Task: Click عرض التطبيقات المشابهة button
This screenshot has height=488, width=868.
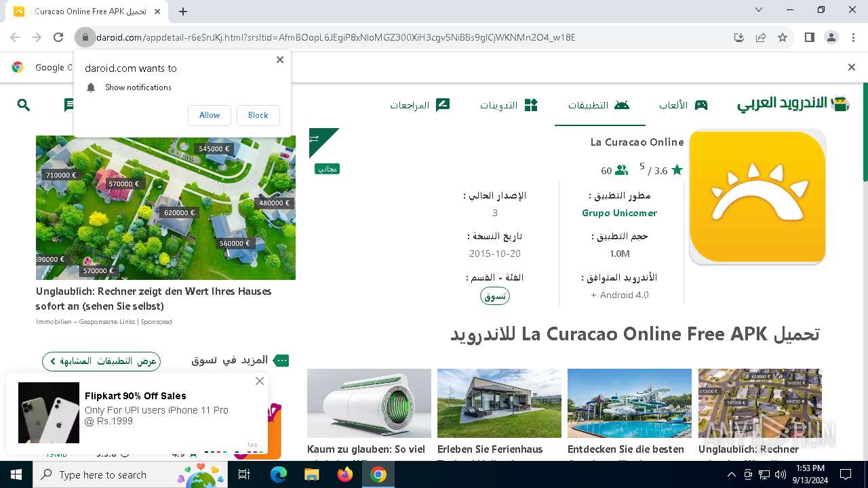Action: pos(101,361)
